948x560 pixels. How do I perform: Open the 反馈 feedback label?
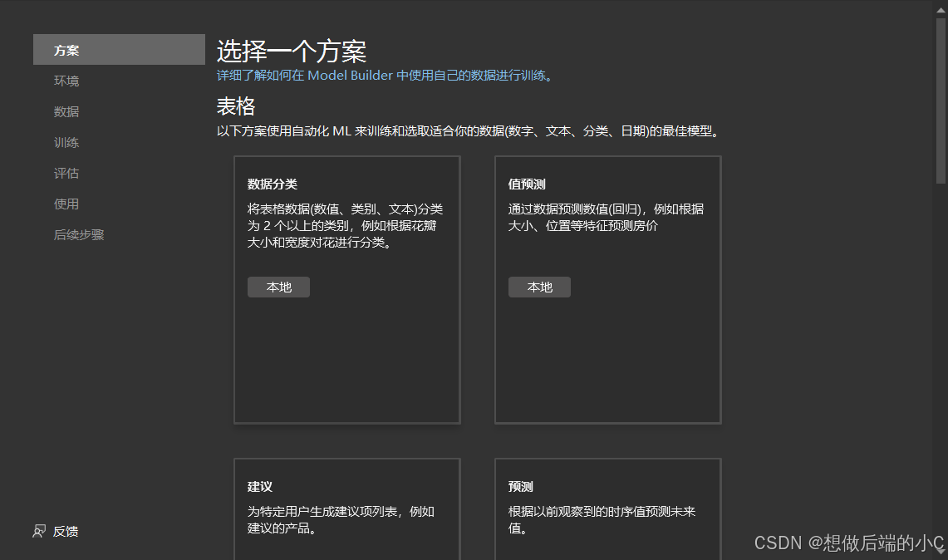[66, 532]
